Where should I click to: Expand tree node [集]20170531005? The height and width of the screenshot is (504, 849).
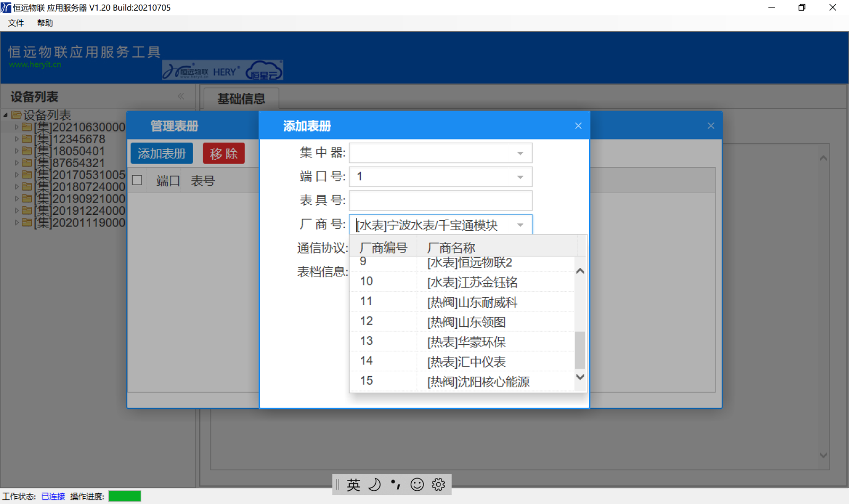(17, 175)
